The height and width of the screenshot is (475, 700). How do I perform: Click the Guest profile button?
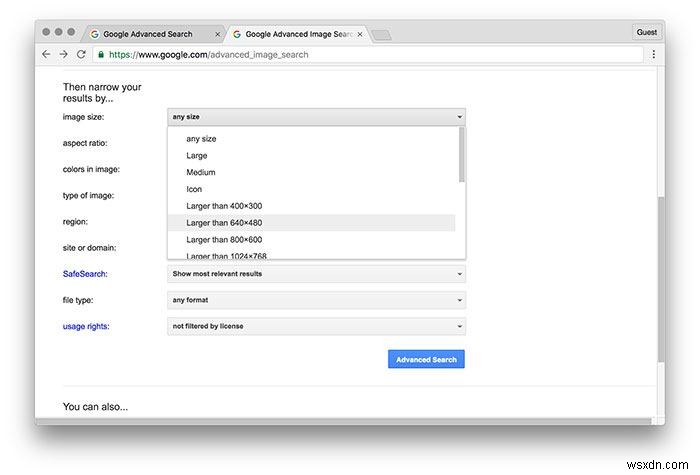point(647,32)
